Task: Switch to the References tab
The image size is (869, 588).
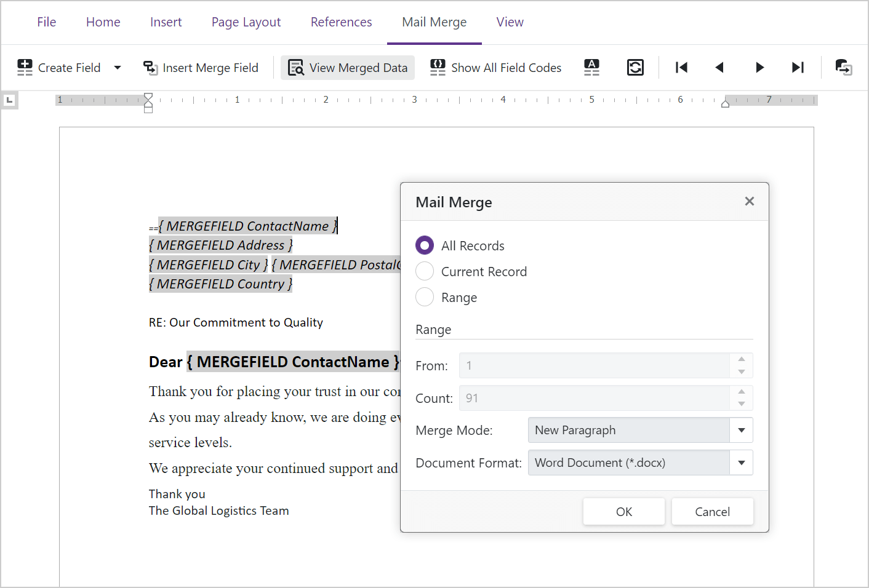Action: [x=341, y=22]
